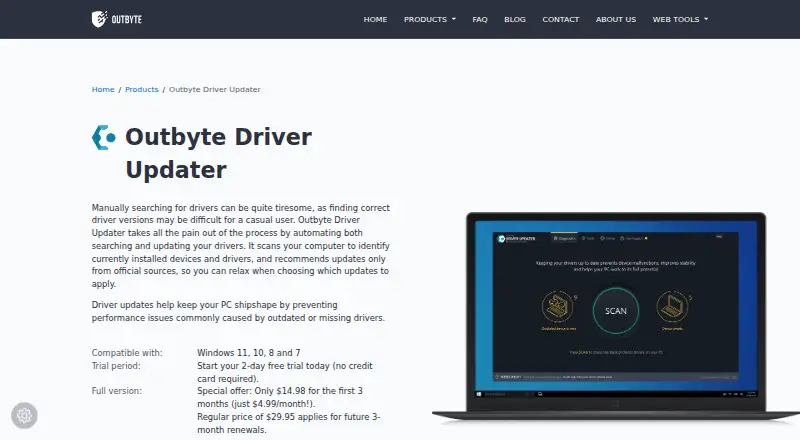The image size is (800, 440).
Task: Open the cookie settings gear icon
Action: [x=24, y=415]
